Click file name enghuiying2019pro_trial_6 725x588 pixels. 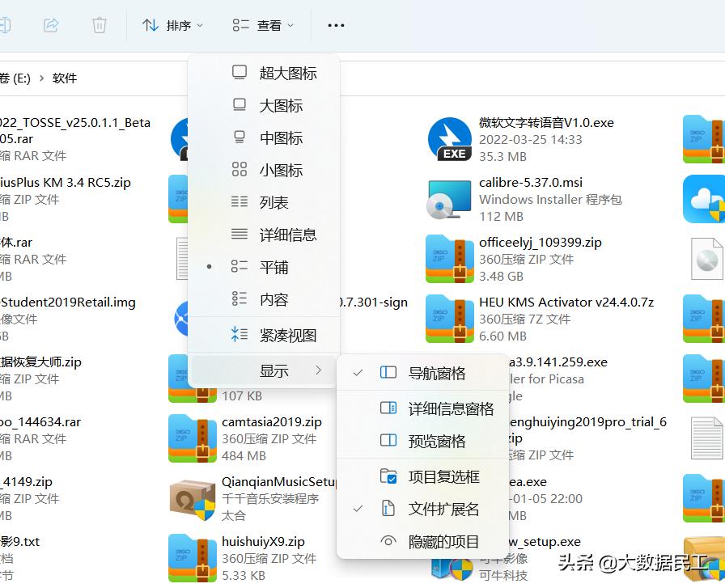click(587, 421)
